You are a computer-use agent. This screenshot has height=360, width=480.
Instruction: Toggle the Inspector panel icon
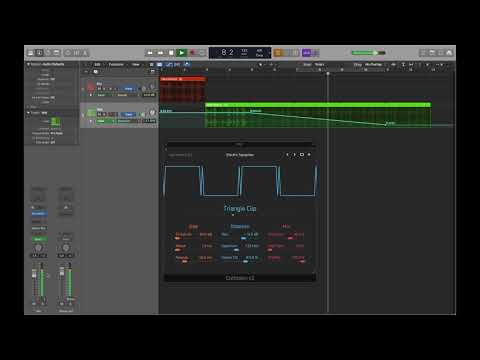[x=39, y=53]
